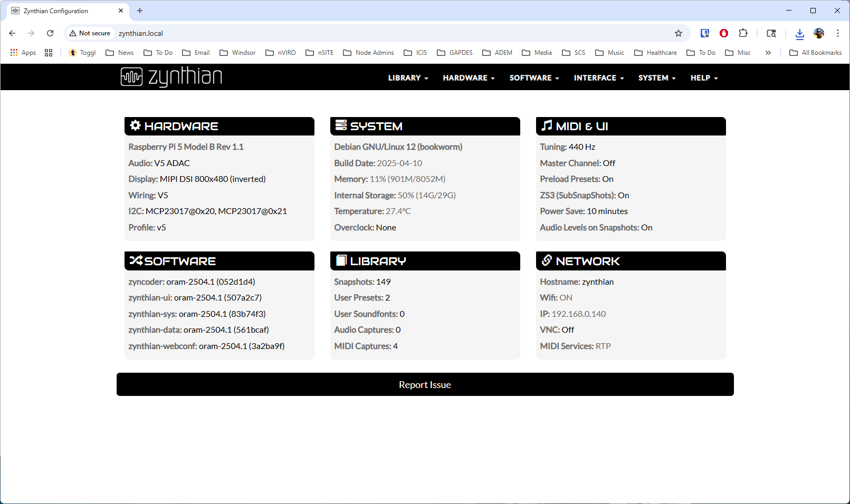Image resolution: width=850 pixels, height=504 pixels.
Task: Select the Zynthian Configuration tab
Action: coord(68,11)
